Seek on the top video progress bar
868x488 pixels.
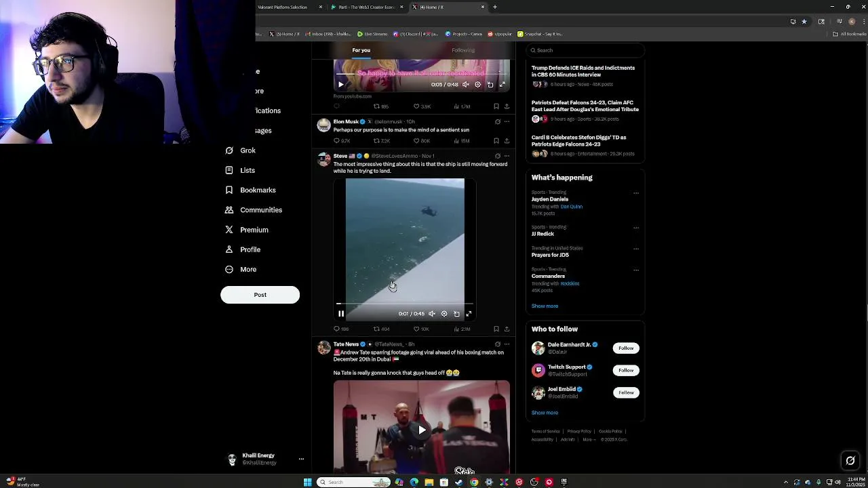(x=421, y=73)
